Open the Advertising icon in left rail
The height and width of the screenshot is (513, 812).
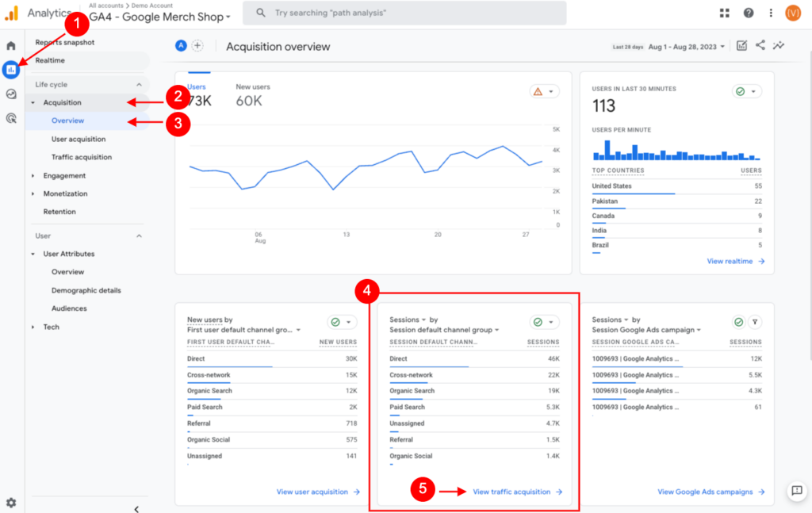(11, 118)
